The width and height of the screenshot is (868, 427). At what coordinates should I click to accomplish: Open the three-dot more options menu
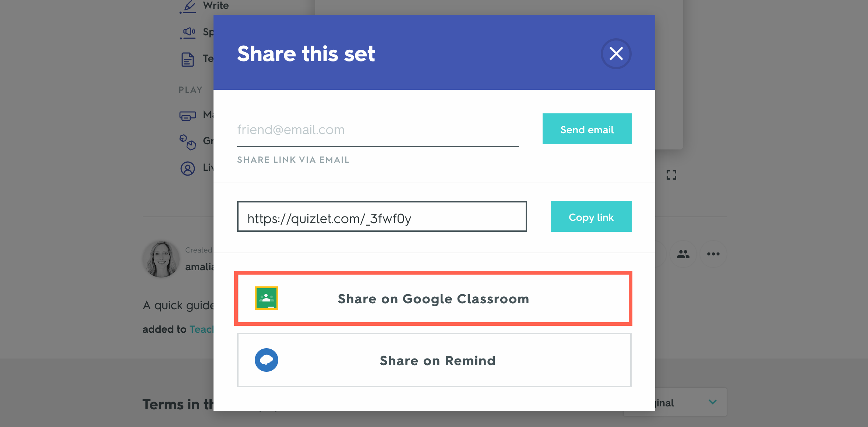(x=713, y=254)
